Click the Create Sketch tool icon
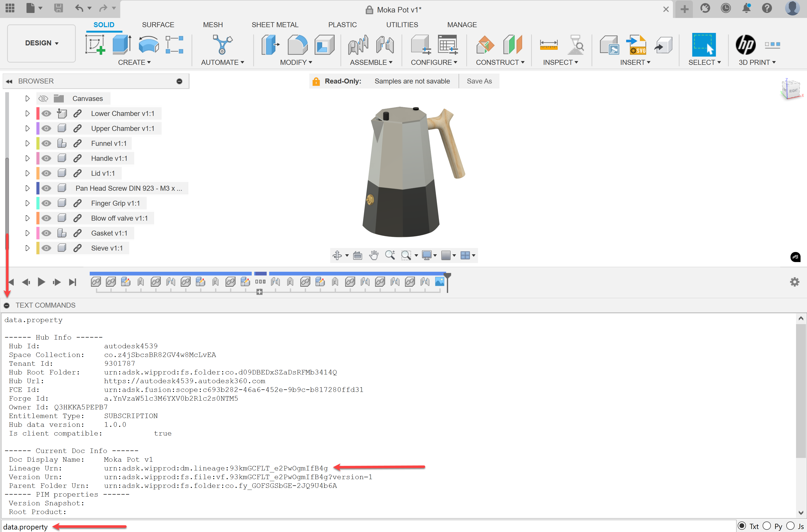Screen dimensions: 807x532 pyautogui.click(x=95, y=44)
